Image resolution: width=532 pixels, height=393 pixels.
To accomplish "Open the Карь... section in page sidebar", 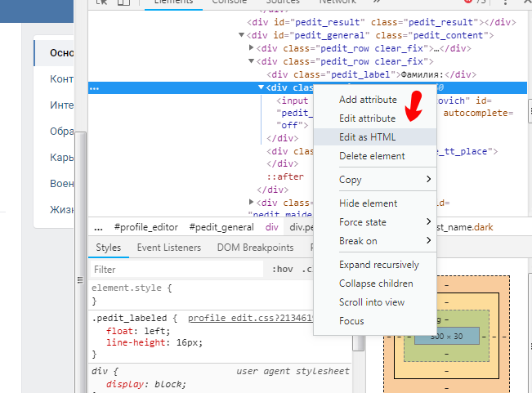I will coord(61,158).
